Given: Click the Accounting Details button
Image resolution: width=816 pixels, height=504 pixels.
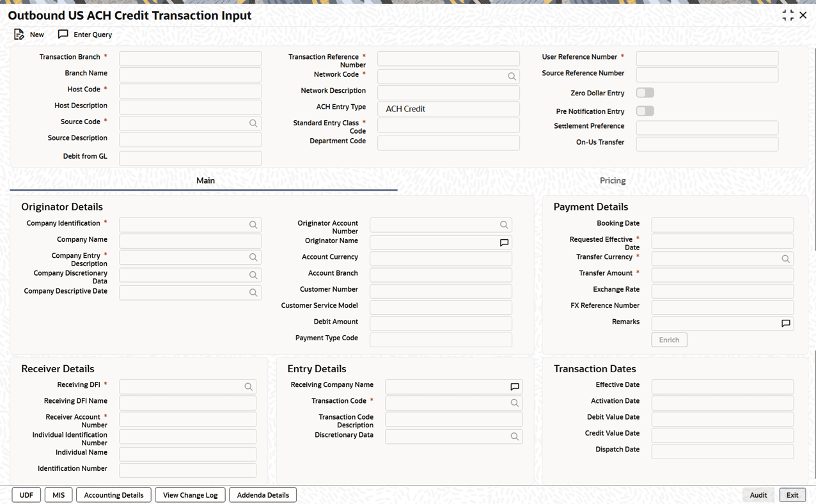Looking at the screenshot, I should point(114,495).
